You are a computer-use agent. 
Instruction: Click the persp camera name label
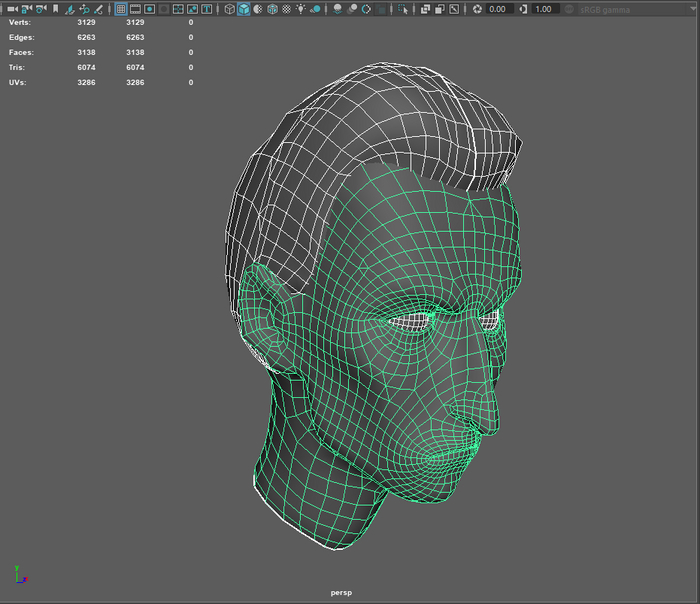tap(343, 592)
